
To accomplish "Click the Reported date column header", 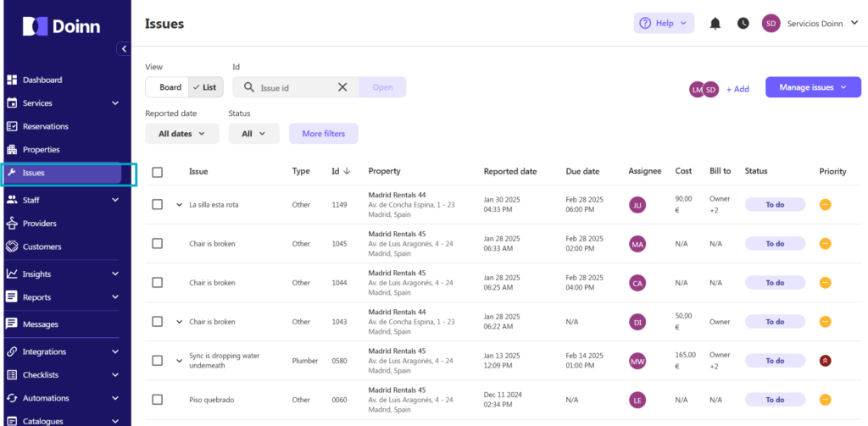I will (x=510, y=172).
